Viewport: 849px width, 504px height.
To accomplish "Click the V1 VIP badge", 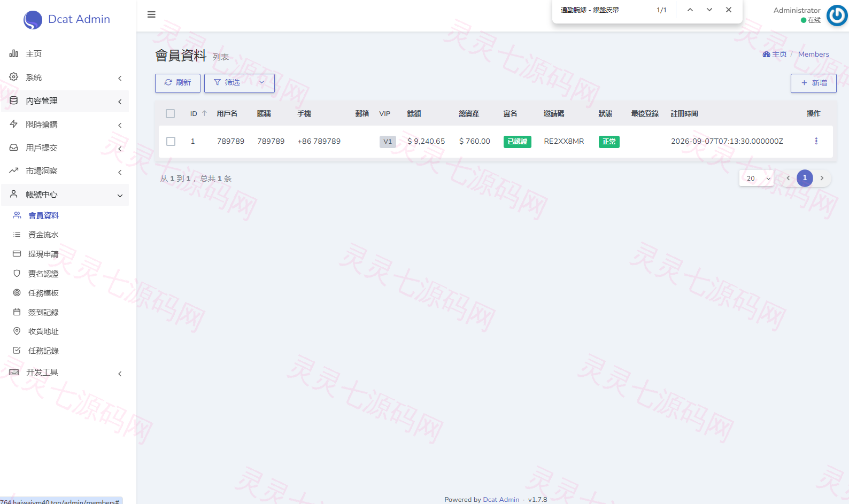I will click(x=388, y=142).
